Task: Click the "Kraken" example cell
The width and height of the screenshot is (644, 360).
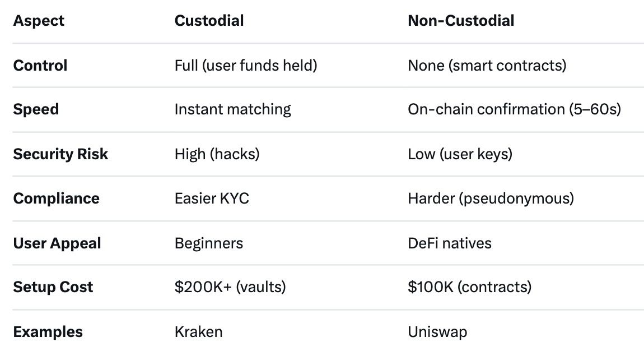Action: pyautogui.click(x=198, y=332)
